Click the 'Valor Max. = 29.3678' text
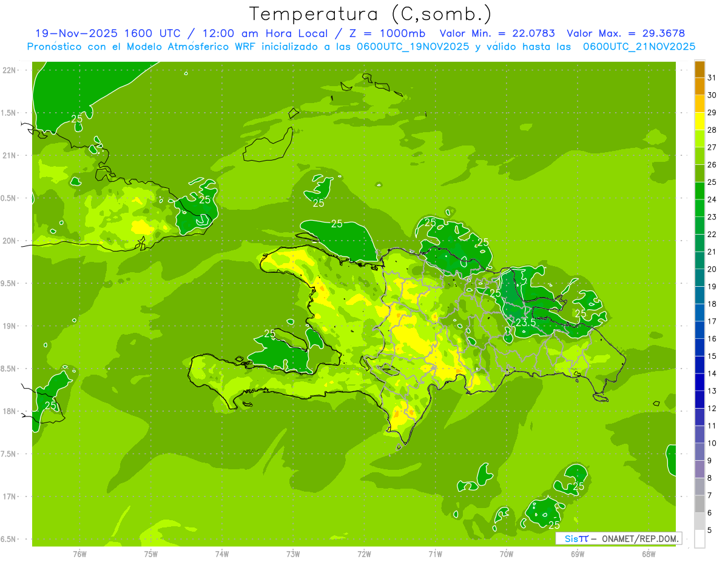The height and width of the screenshot is (562, 728). 625,33
